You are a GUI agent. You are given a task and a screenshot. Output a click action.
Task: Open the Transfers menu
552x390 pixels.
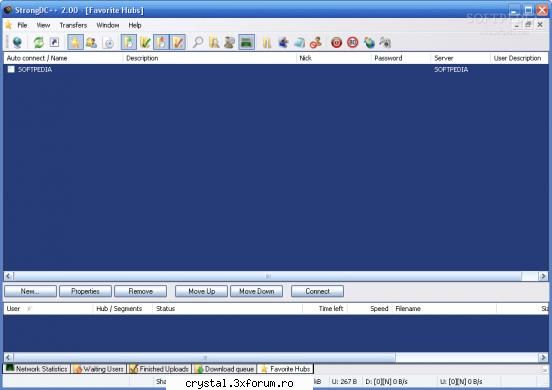(73, 25)
